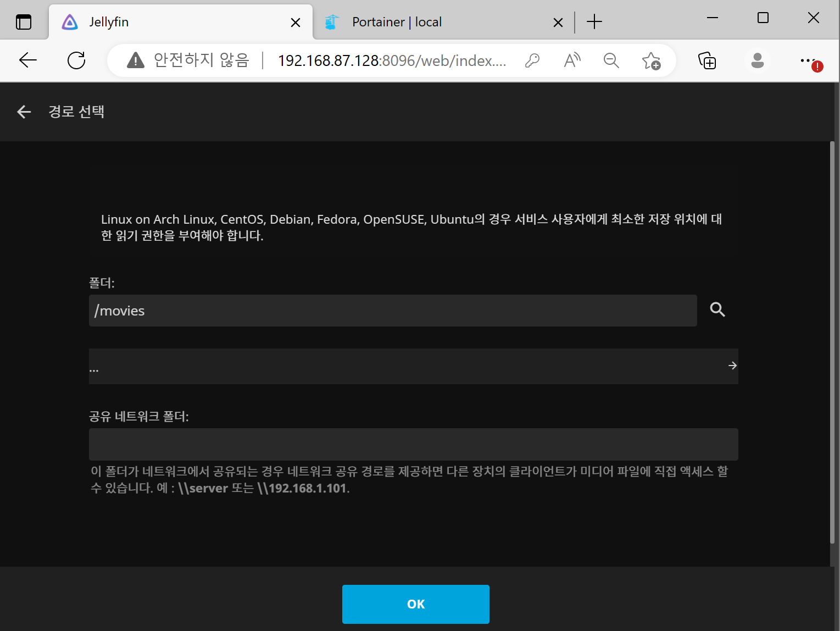Click the zoom out magnifier in address bar
Image resolution: width=840 pixels, height=631 pixels.
(611, 60)
